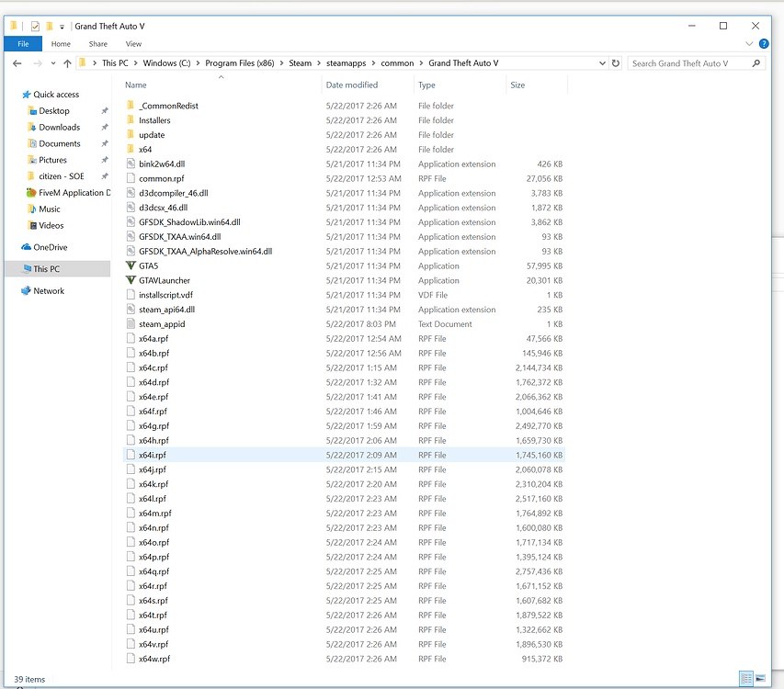Open the recent locations dropdown arrow
Screen dimensions: 784x689
tap(53, 63)
